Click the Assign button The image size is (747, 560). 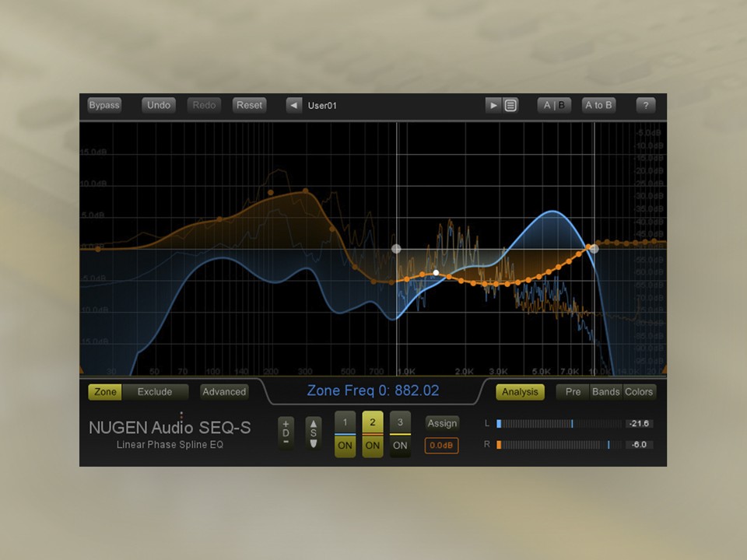(x=442, y=423)
